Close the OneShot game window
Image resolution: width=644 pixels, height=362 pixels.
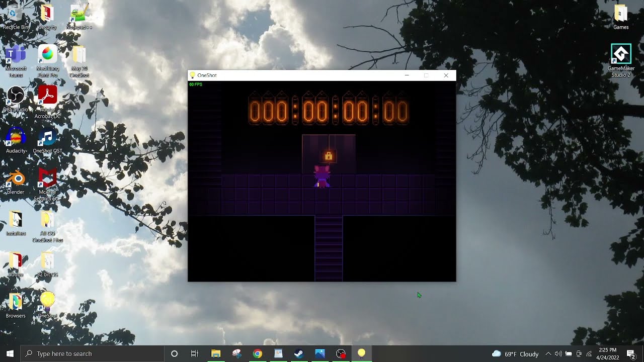pos(446,75)
